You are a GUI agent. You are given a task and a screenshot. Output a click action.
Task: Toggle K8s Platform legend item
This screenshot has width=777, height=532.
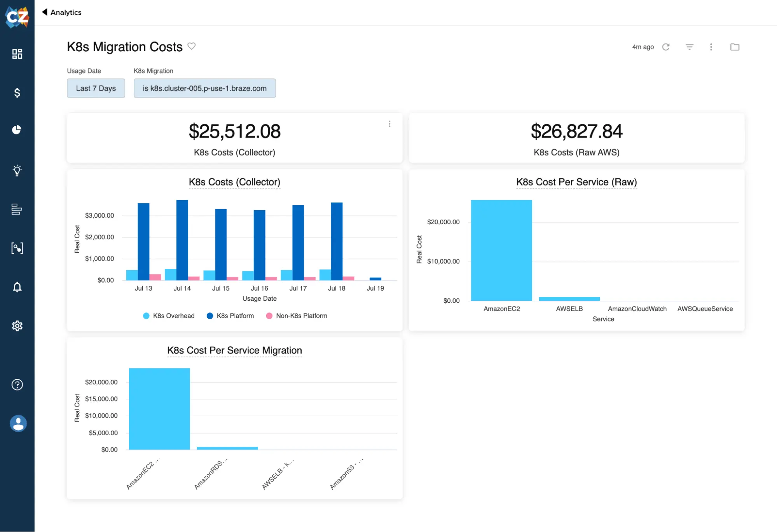pyautogui.click(x=230, y=316)
